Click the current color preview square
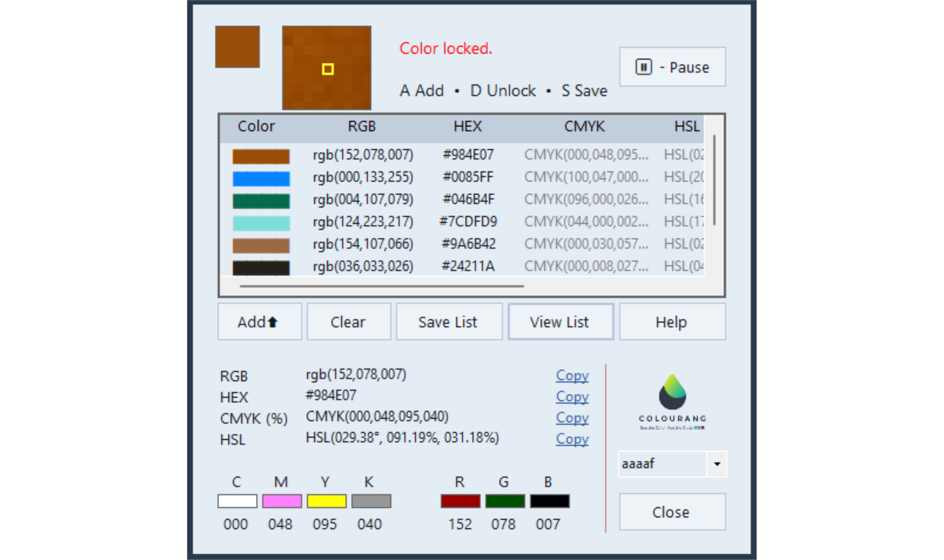This screenshot has width=944, height=560. 237,47
